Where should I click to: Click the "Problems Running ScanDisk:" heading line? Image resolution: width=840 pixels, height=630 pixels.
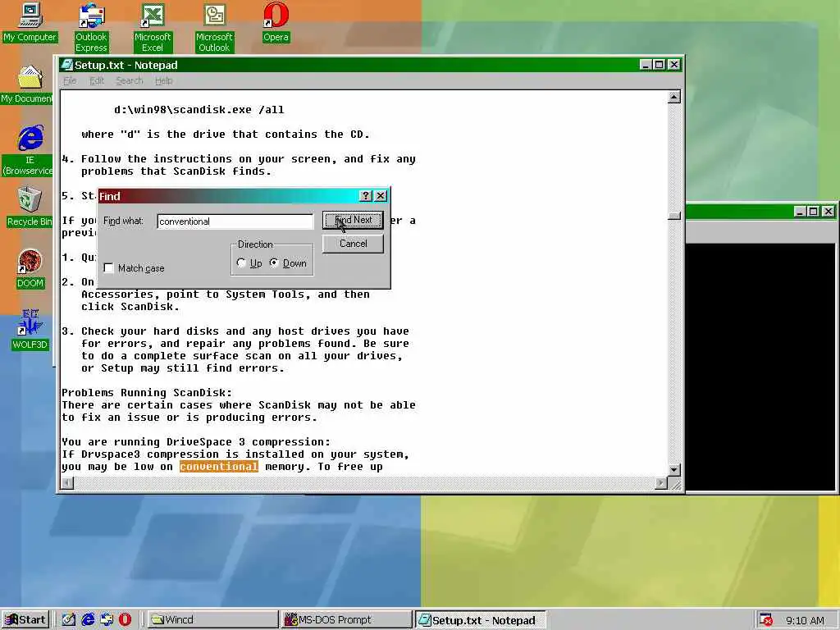147,393
